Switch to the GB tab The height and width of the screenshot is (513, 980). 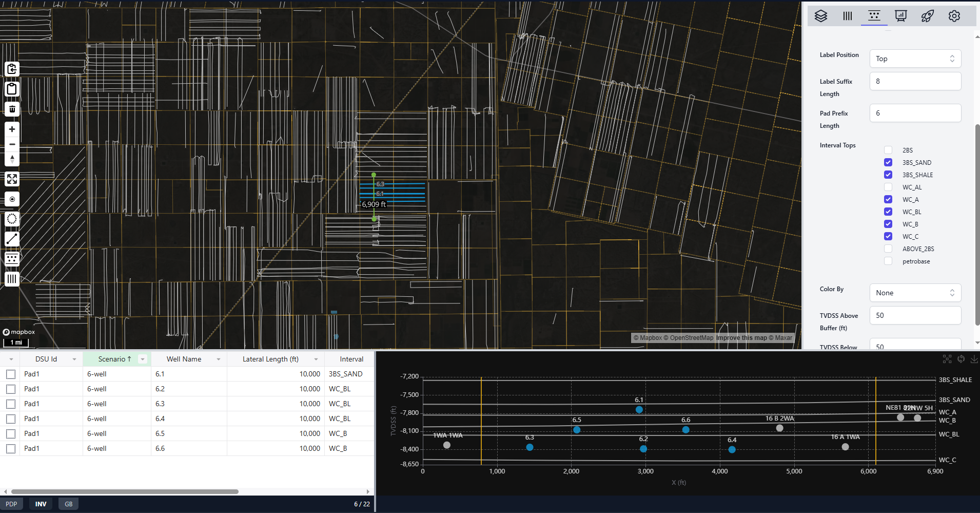(68, 504)
